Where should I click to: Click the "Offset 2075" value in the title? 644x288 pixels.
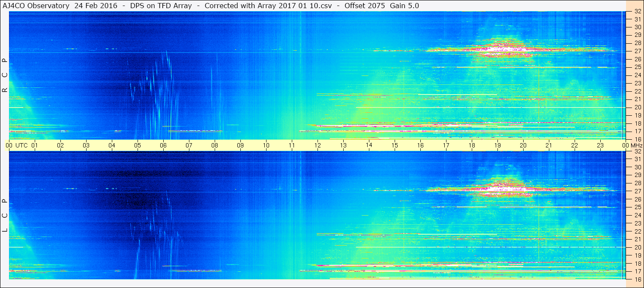tap(364, 6)
